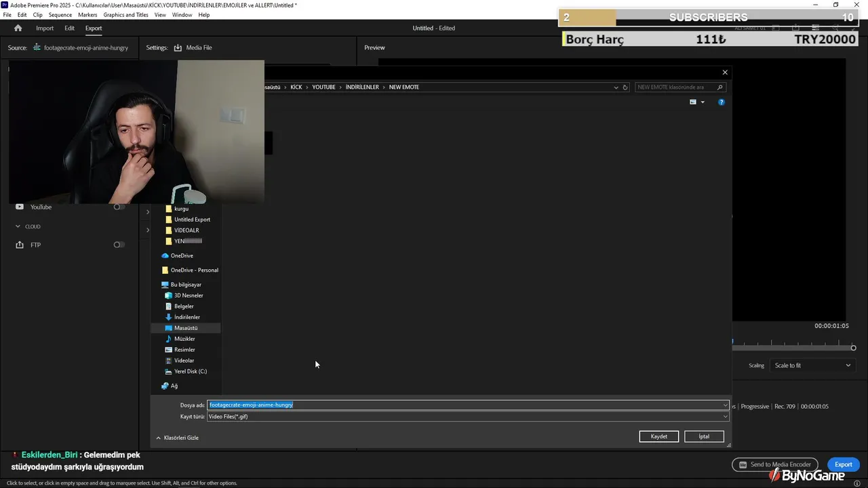Open the Graphics and Titles menu
The height and width of the screenshot is (488, 868).
(126, 14)
